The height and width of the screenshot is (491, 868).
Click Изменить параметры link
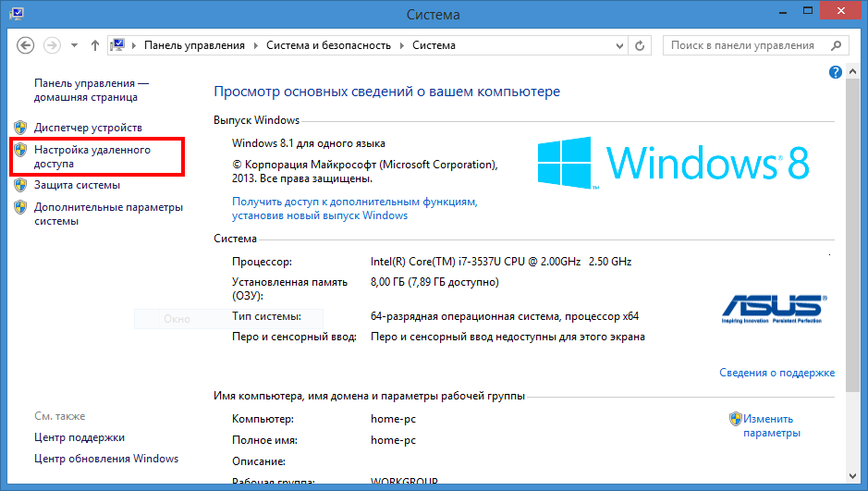pyautogui.click(x=772, y=425)
